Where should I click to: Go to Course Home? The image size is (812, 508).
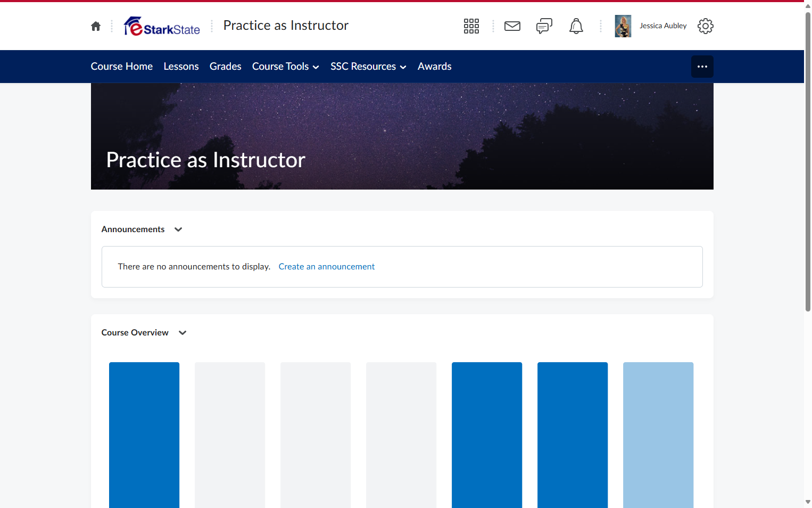(122, 67)
